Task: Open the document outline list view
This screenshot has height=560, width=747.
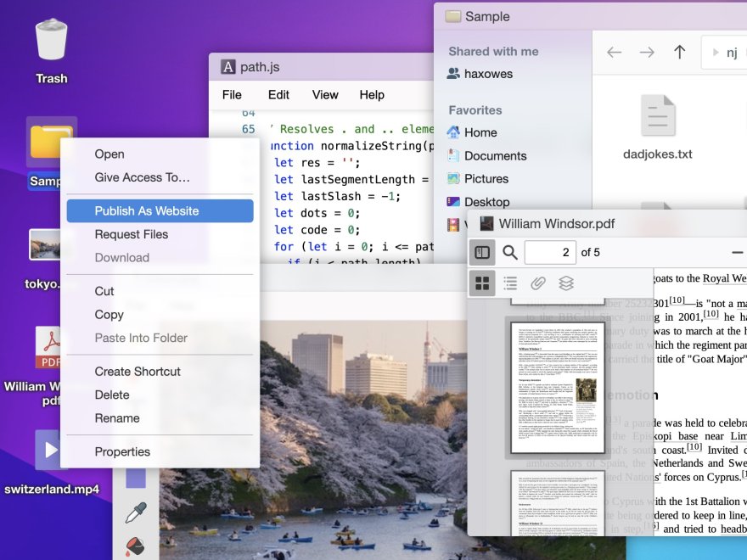Action: pyautogui.click(x=510, y=283)
